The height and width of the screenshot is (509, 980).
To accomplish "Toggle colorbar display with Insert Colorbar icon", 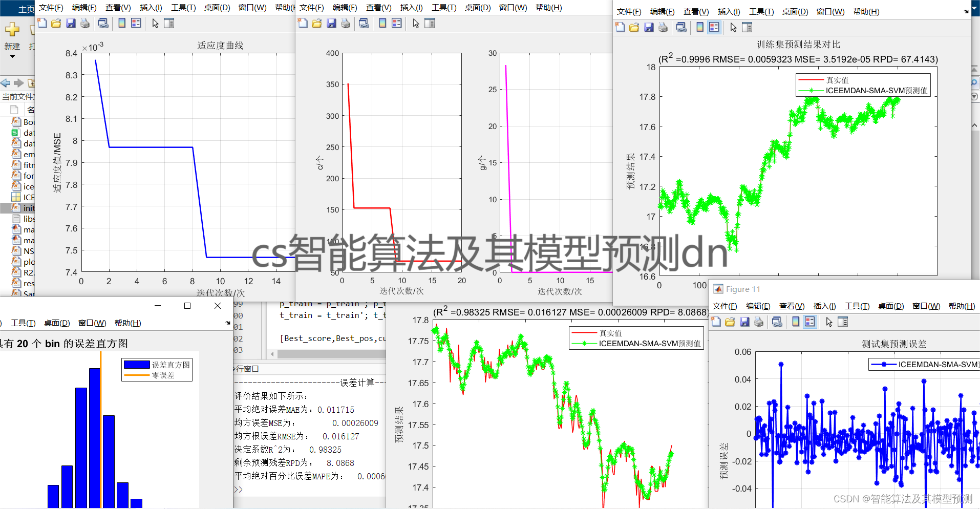I will pyautogui.click(x=121, y=23).
